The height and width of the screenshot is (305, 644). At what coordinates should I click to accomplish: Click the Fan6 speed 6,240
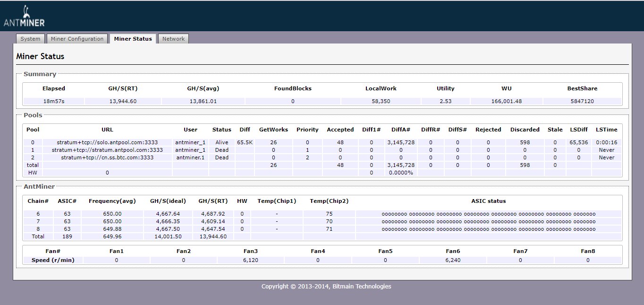tap(452, 260)
